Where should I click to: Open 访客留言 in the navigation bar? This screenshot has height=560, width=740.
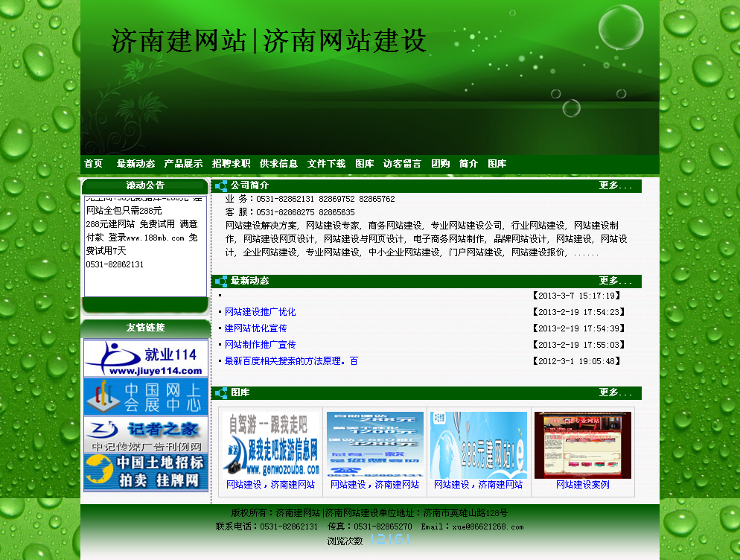pyautogui.click(x=402, y=164)
